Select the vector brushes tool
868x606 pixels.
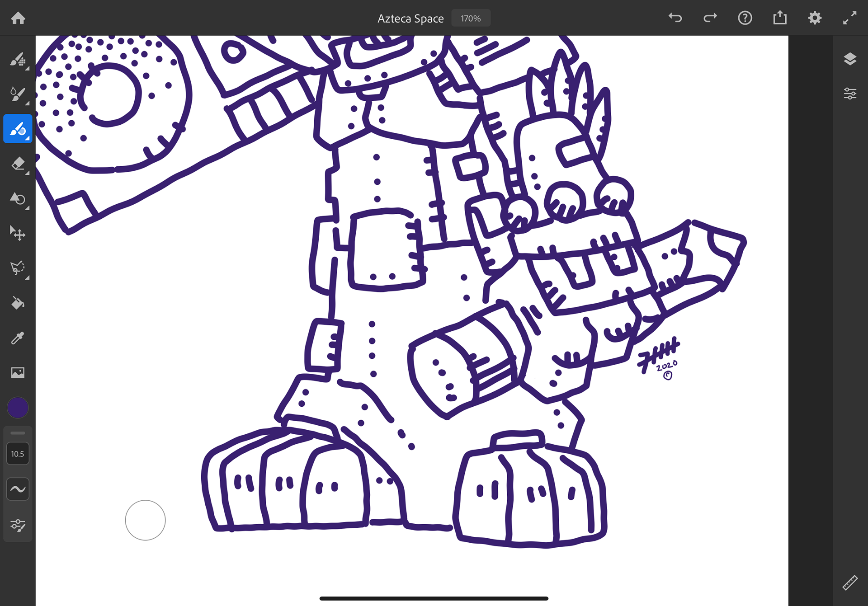tap(18, 129)
